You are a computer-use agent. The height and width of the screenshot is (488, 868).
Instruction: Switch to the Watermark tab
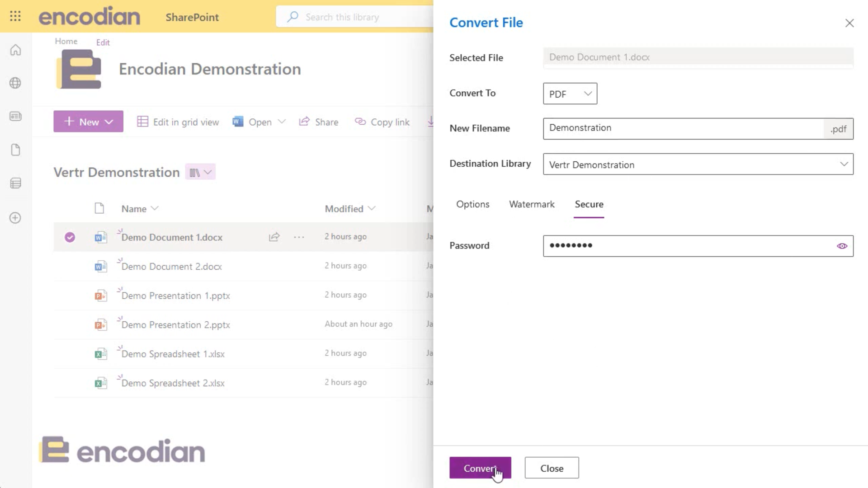pyautogui.click(x=532, y=204)
